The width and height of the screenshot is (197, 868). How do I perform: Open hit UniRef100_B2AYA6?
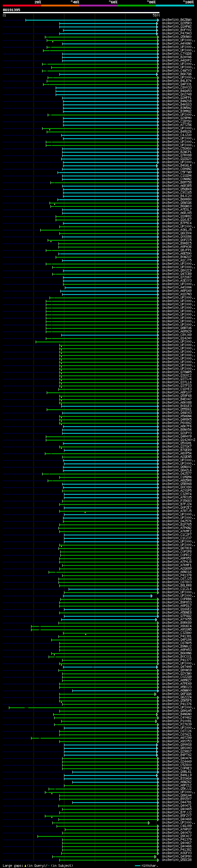click(x=177, y=57)
